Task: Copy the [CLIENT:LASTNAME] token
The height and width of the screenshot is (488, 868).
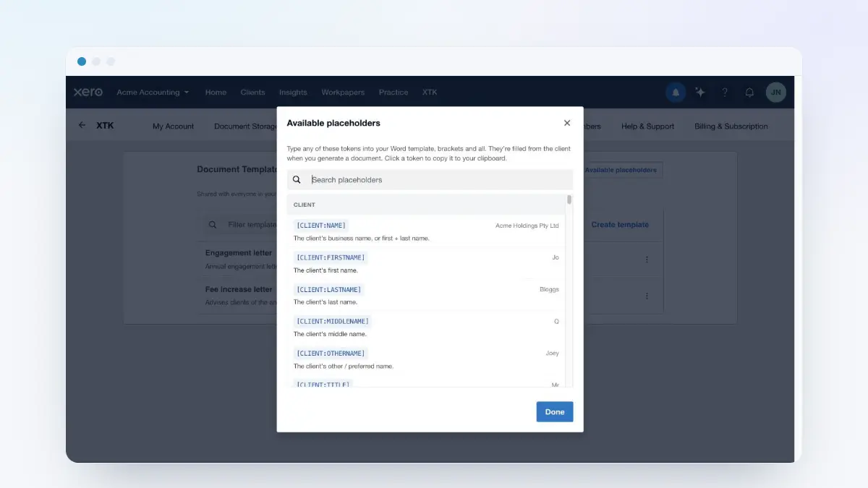Action: [329, 289]
